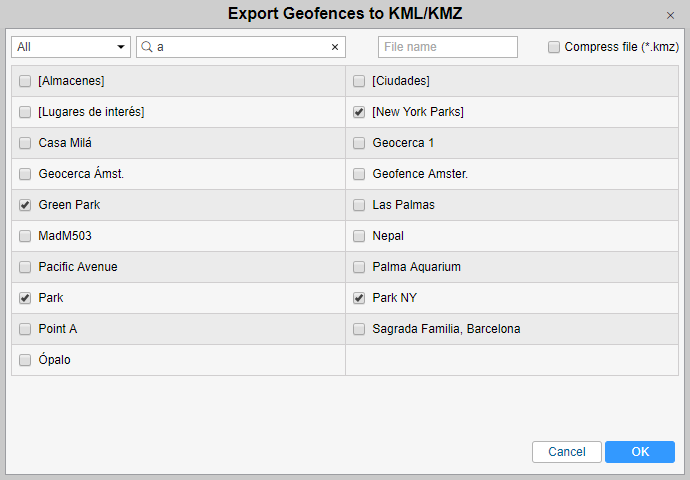Check the Casa Milá geofence

[25, 143]
